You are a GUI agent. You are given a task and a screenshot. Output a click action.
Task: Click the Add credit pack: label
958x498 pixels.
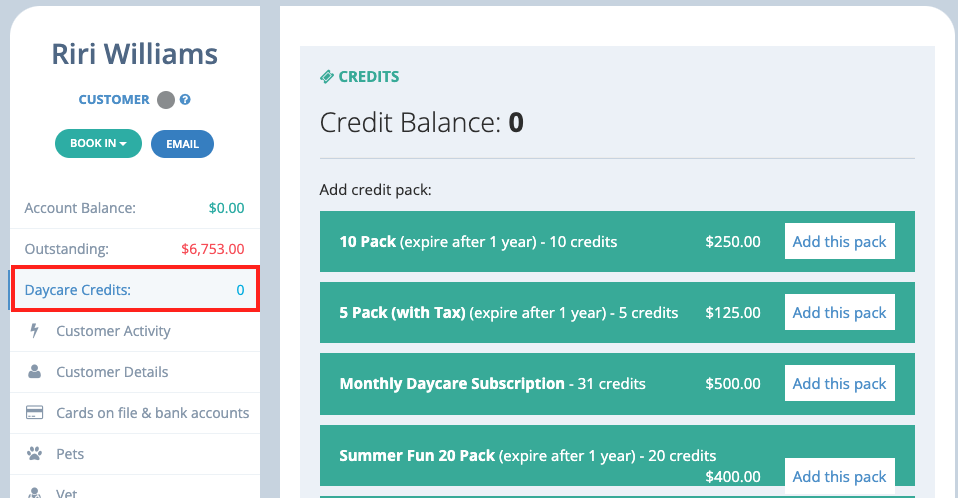[x=375, y=189]
